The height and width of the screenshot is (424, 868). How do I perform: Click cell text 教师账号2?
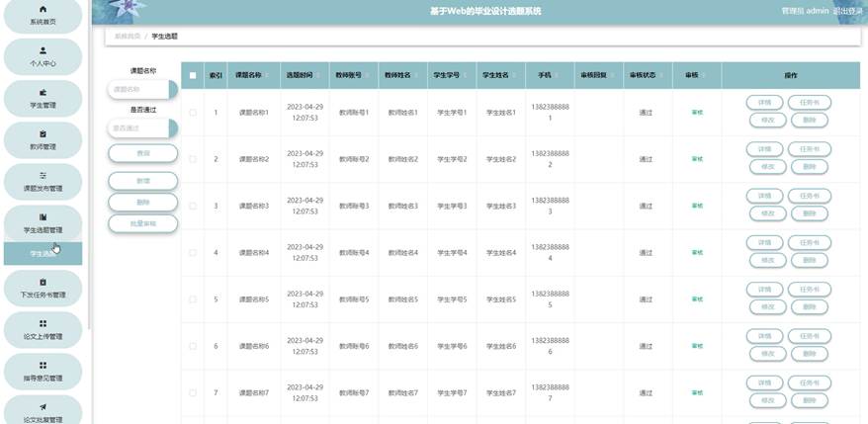[354, 159]
